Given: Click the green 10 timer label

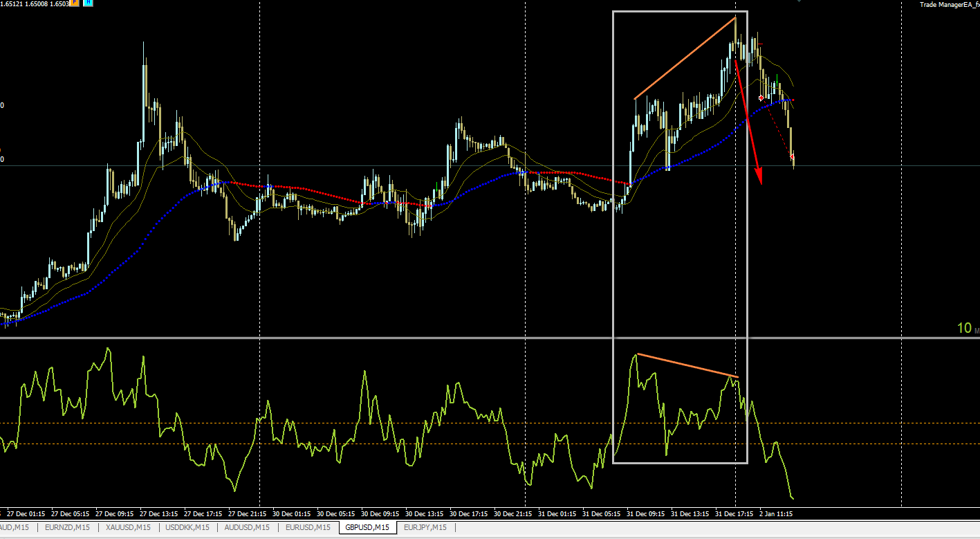Looking at the screenshot, I should 965,328.
